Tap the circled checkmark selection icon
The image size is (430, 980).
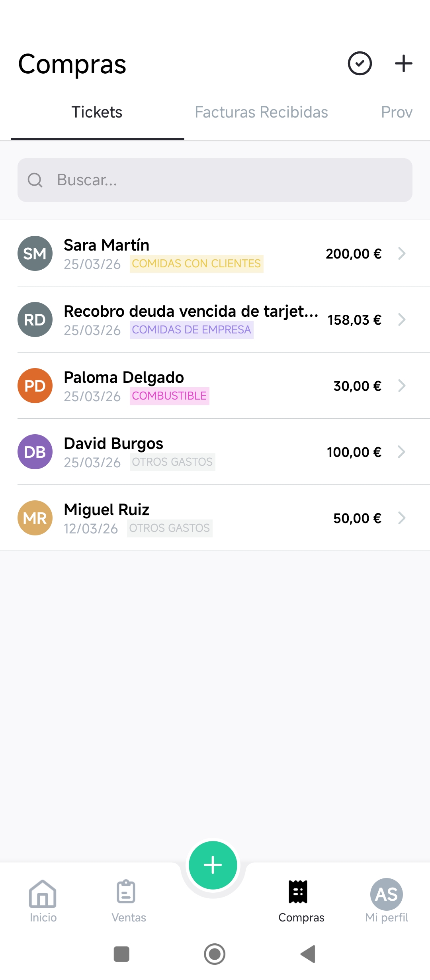point(360,63)
